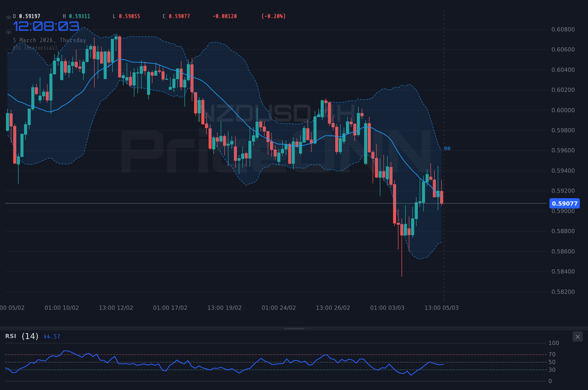
Task: Click the RSI 50 level label
Action: [x=552, y=362]
